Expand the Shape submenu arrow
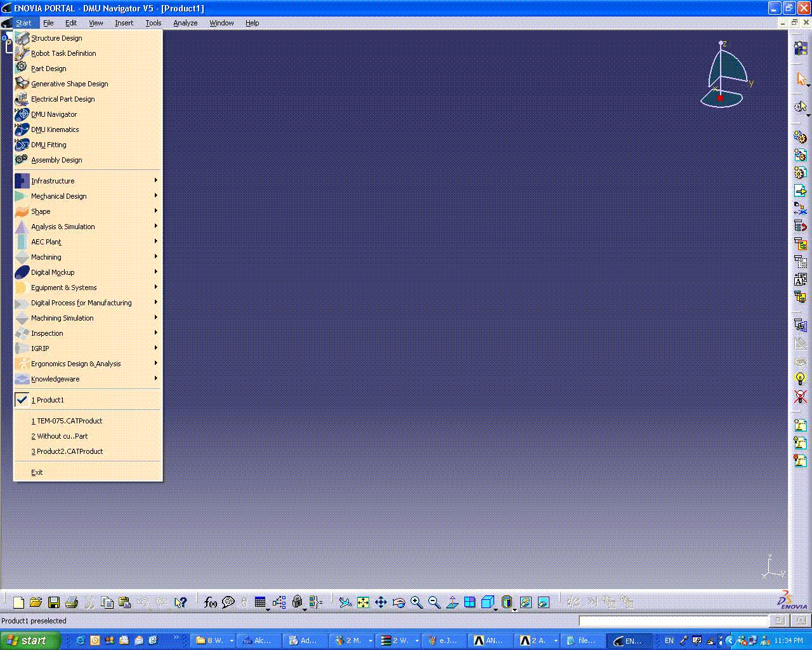 coord(155,211)
